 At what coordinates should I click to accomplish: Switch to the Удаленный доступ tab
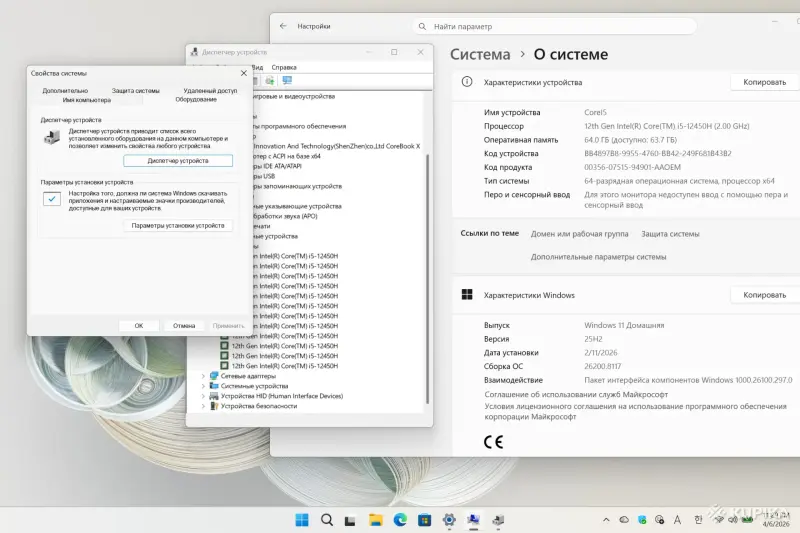click(210, 90)
